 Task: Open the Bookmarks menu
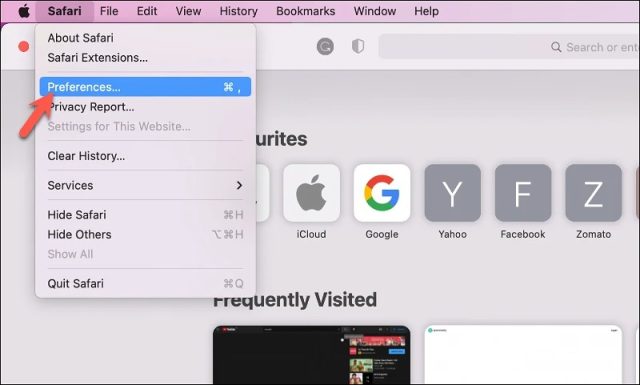[x=305, y=11]
